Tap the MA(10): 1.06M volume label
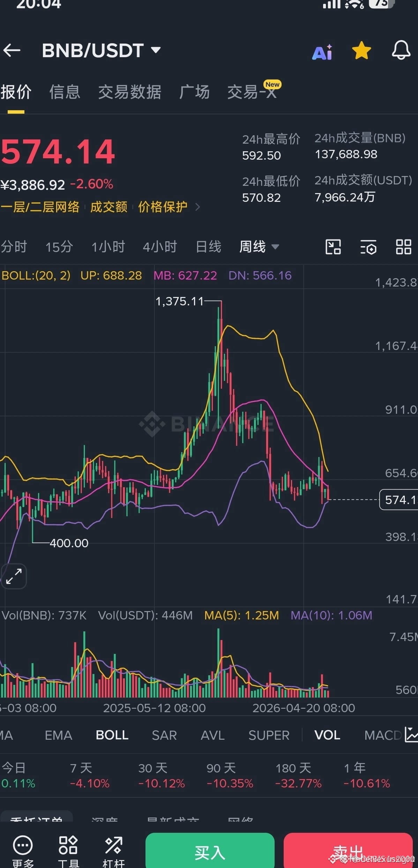Screen dimensions: 418x868 tap(331, 615)
